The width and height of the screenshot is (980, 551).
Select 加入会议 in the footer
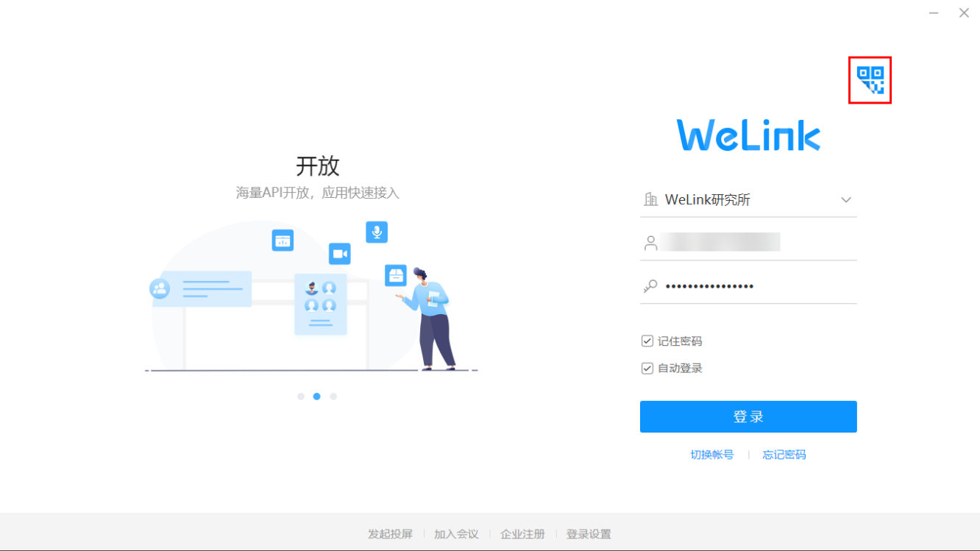tap(457, 534)
